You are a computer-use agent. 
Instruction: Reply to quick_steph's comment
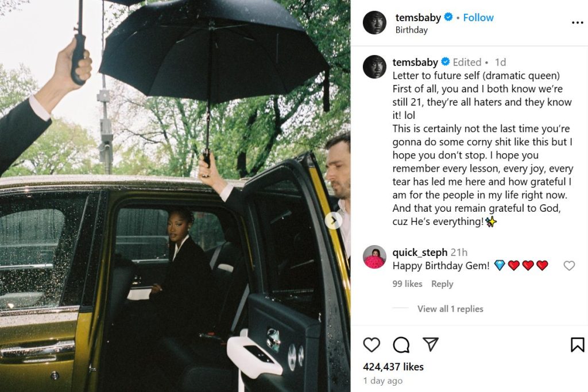click(442, 284)
